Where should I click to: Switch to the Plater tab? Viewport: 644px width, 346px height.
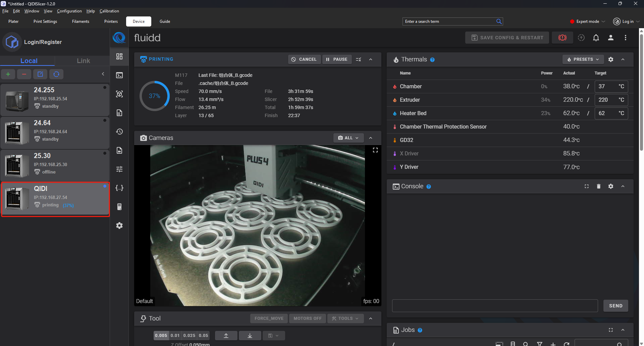(13, 21)
